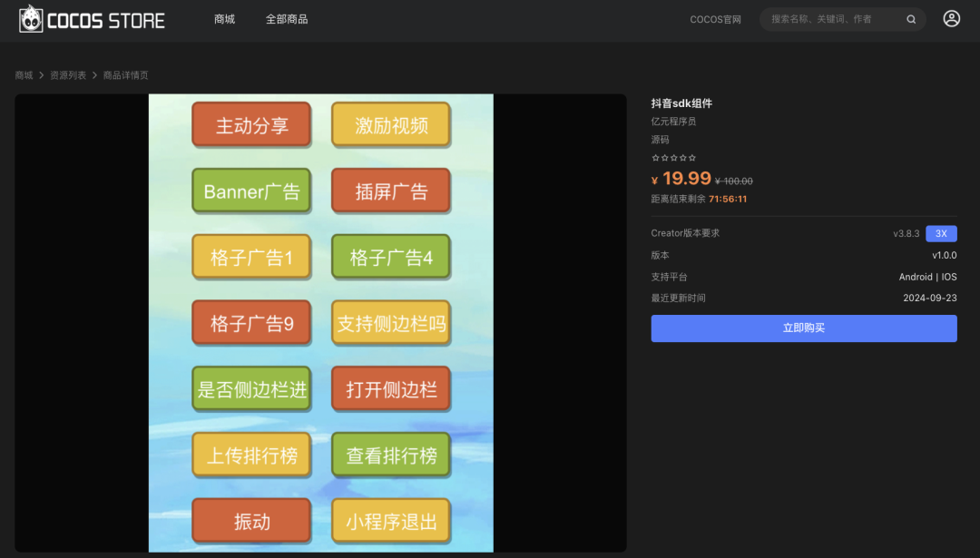Image resolution: width=980 pixels, height=558 pixels.
Task: Select the 3X version badge
Action: pos(941,234)
